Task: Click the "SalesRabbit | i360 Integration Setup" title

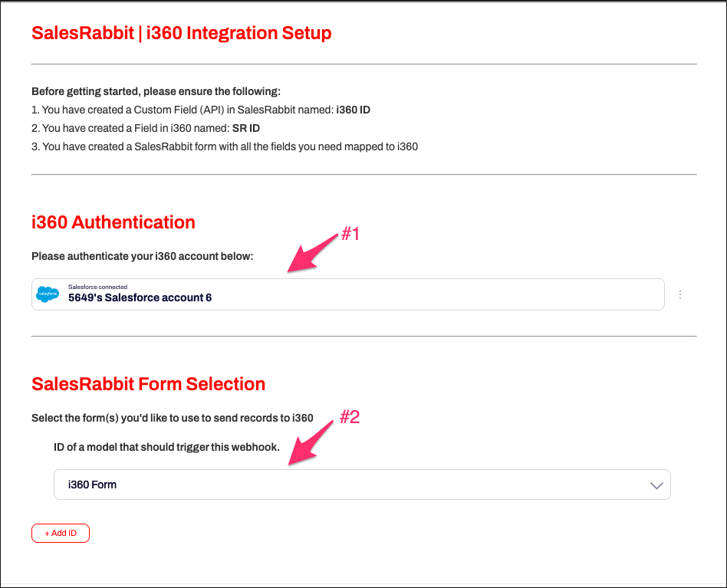Action: coord(181,34)
